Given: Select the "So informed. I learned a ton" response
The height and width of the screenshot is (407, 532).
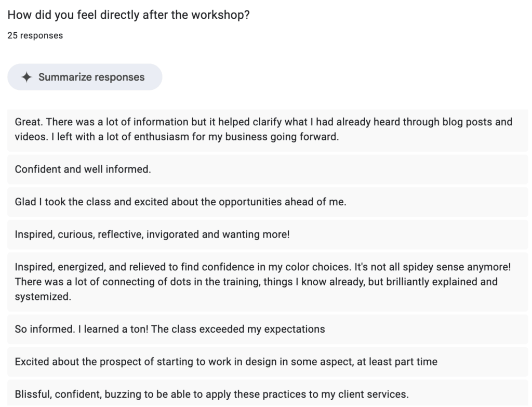Looking at the screenshot, I should pyautogui.click(x=170, y=329).
